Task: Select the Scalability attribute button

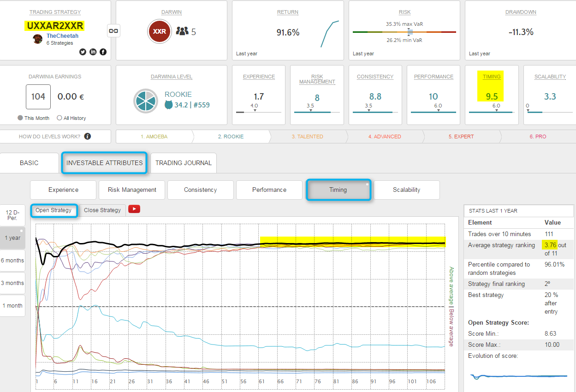Action: 406,190
